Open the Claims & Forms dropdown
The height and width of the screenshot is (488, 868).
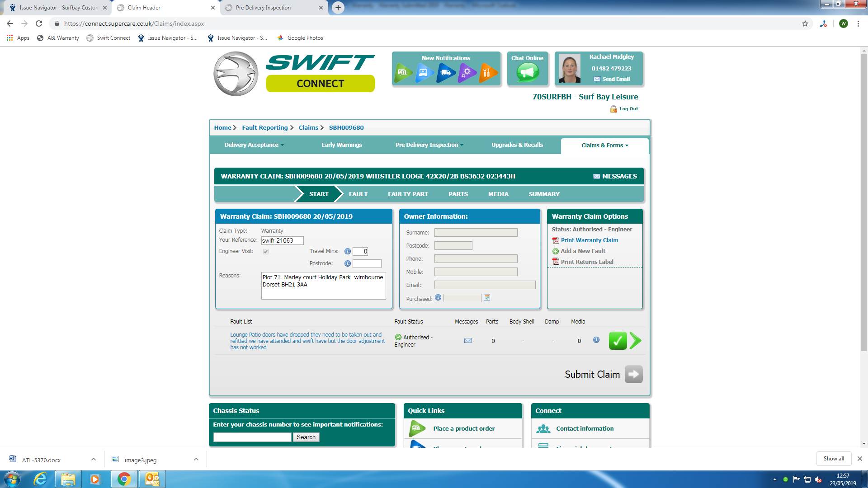click(604, 145)
